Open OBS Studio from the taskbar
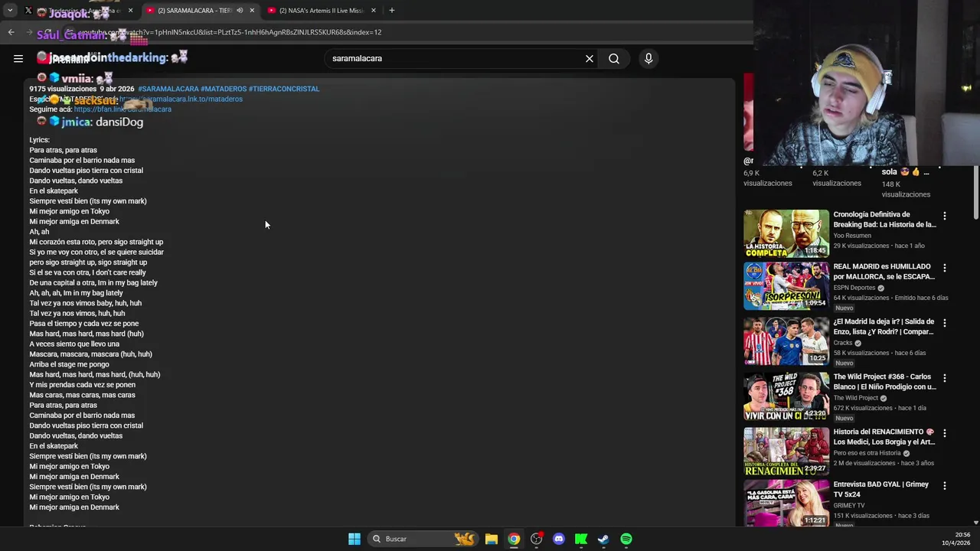This screenshot has width=980, height=551. pos(537,539)
